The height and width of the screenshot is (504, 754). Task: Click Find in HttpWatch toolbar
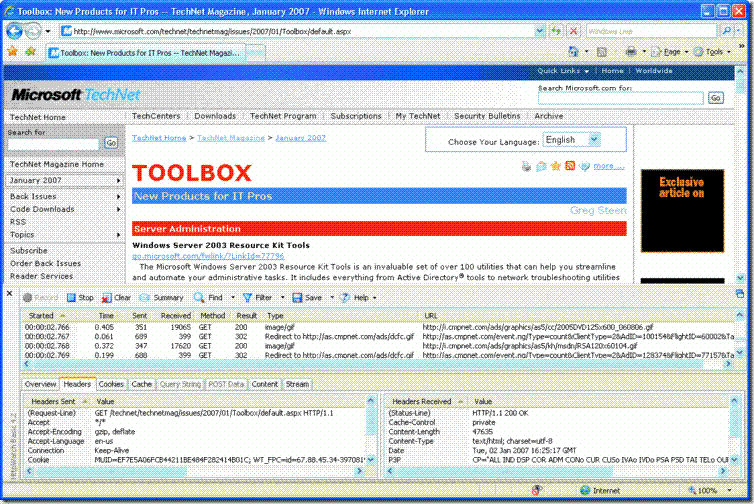pyautogui.click(x=209, y=298)
